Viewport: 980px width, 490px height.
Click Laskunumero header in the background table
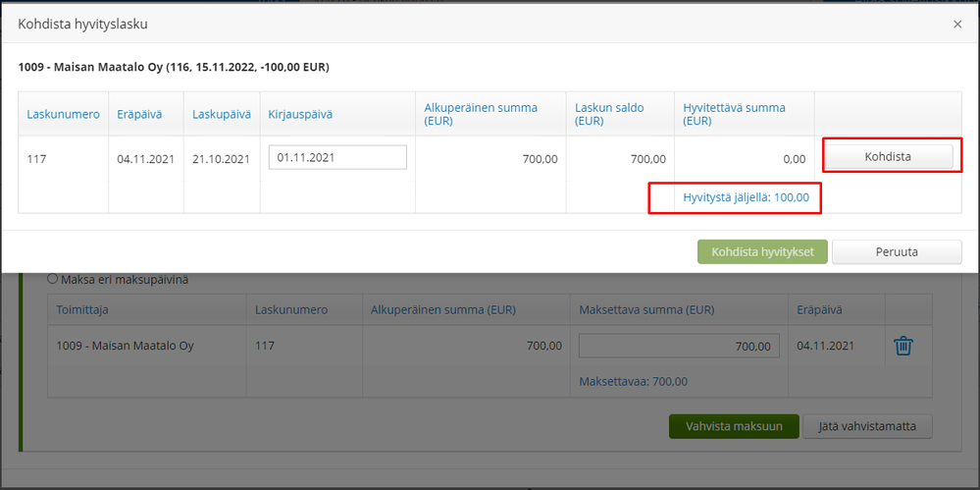coord(291,309)
